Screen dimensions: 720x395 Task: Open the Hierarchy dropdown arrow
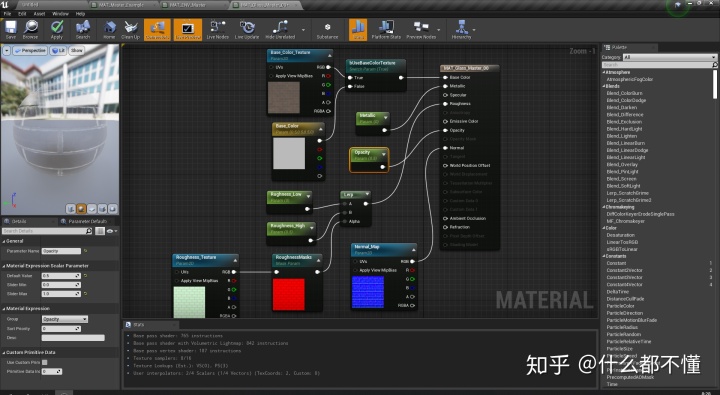[x=474, y=30]
